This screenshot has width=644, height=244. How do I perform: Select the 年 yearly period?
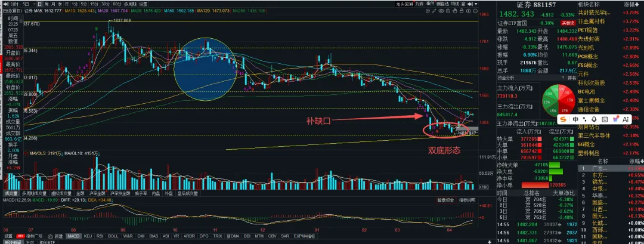[x=67, y=4]
